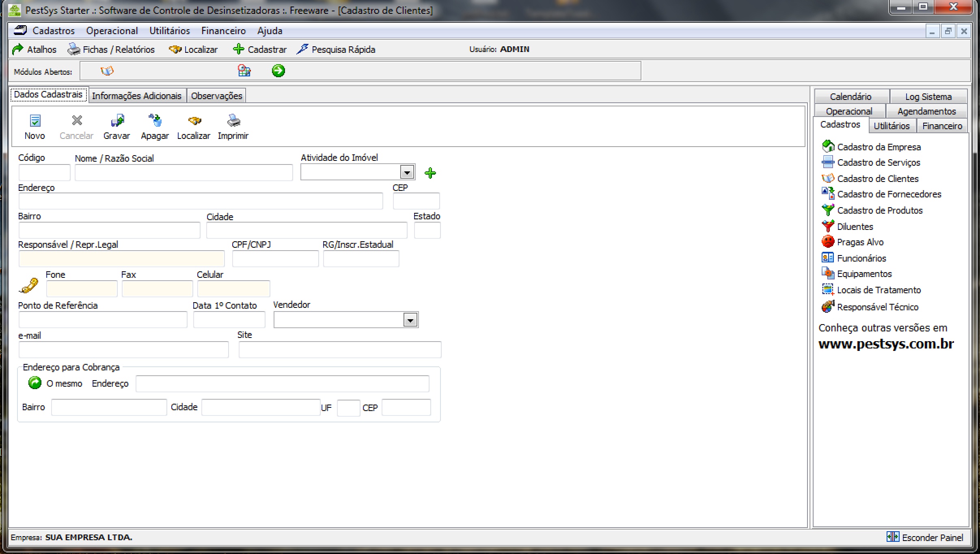The height and width of the screenshot is (554, 980).
Task: Open Diluentes in side panel
Action: coord(847,227)
